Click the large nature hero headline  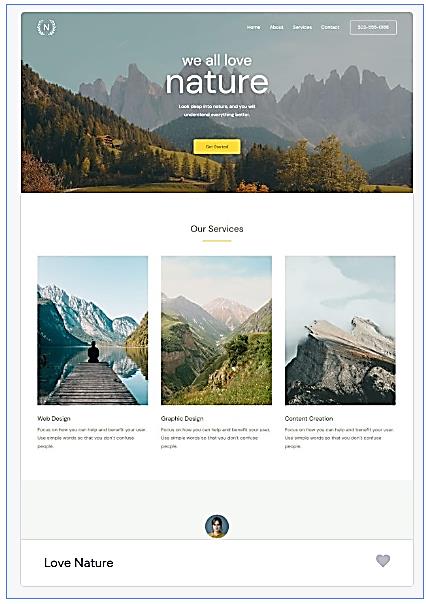[x=217, y=82]
